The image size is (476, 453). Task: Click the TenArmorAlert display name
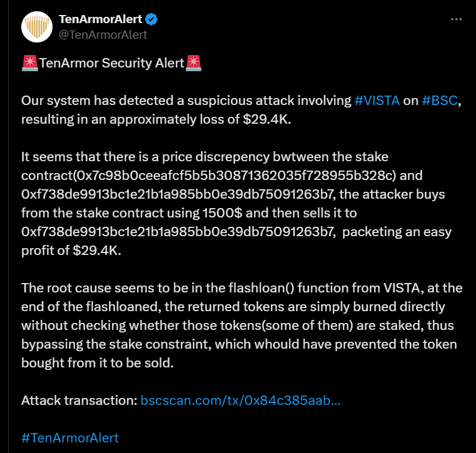[100, 19]
